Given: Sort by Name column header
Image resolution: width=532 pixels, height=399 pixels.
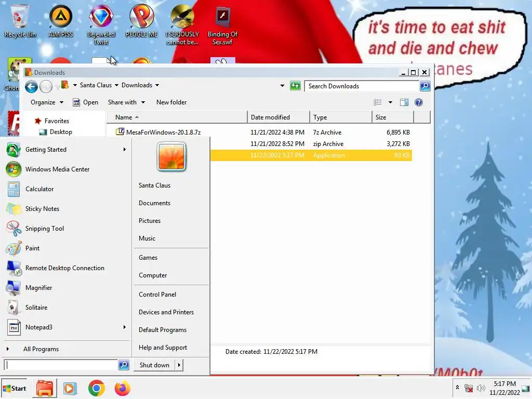Looking at the screenshot, I should tap(177, 117).
